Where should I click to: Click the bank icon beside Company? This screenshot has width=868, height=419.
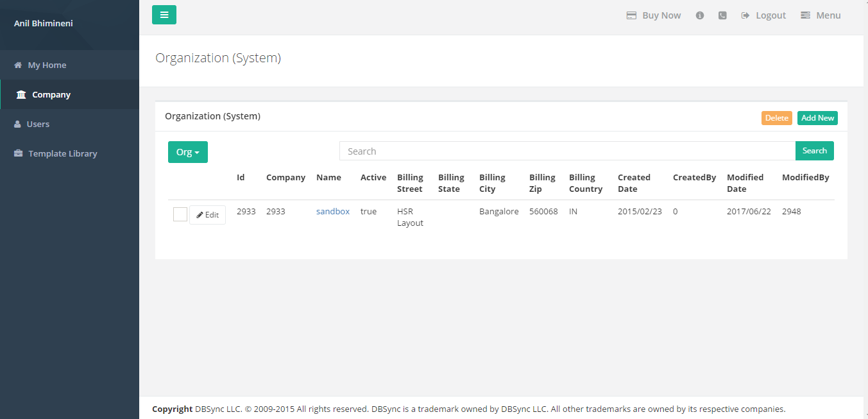pyautogui.click(x=21, y=95)
